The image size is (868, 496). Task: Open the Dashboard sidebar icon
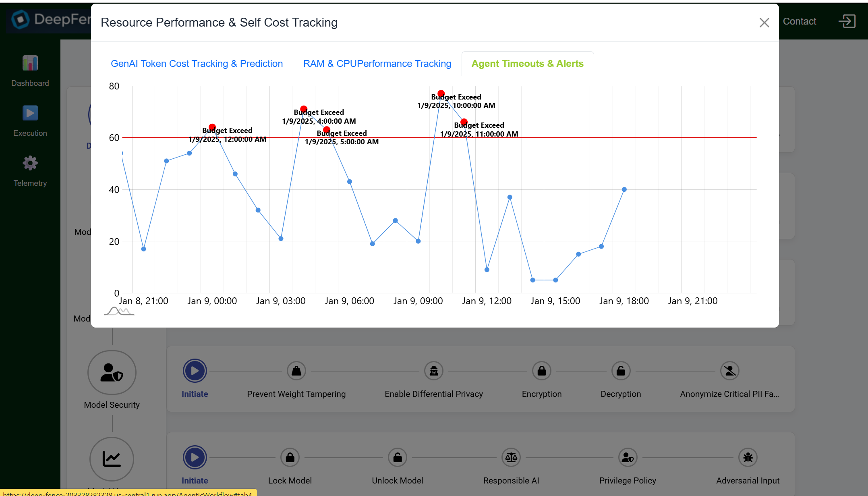pos(30,63)
